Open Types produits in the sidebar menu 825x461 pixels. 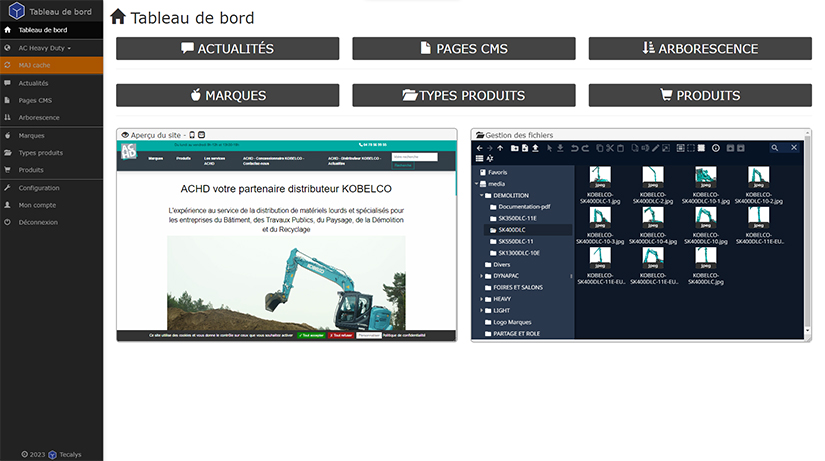point(52,153)
